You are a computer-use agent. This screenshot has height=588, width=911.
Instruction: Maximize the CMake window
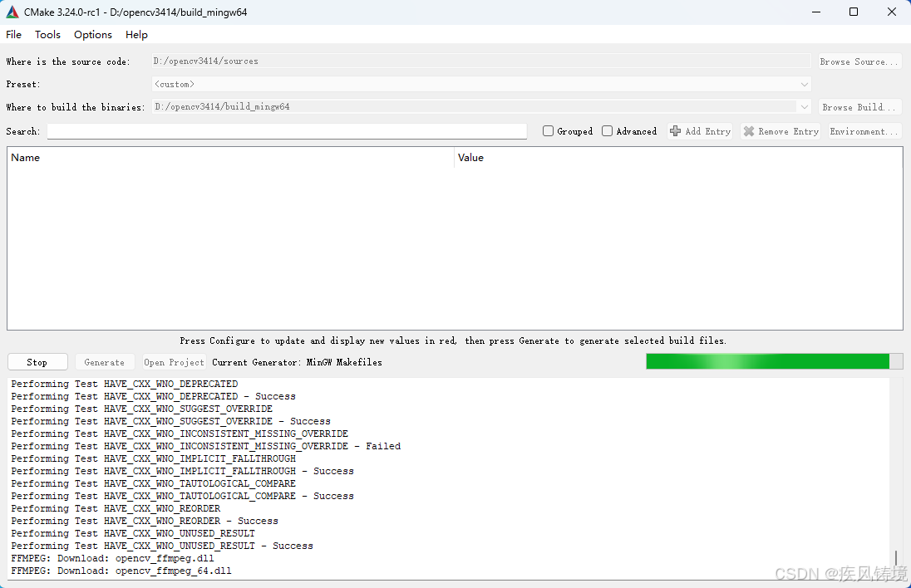[854, 12]
